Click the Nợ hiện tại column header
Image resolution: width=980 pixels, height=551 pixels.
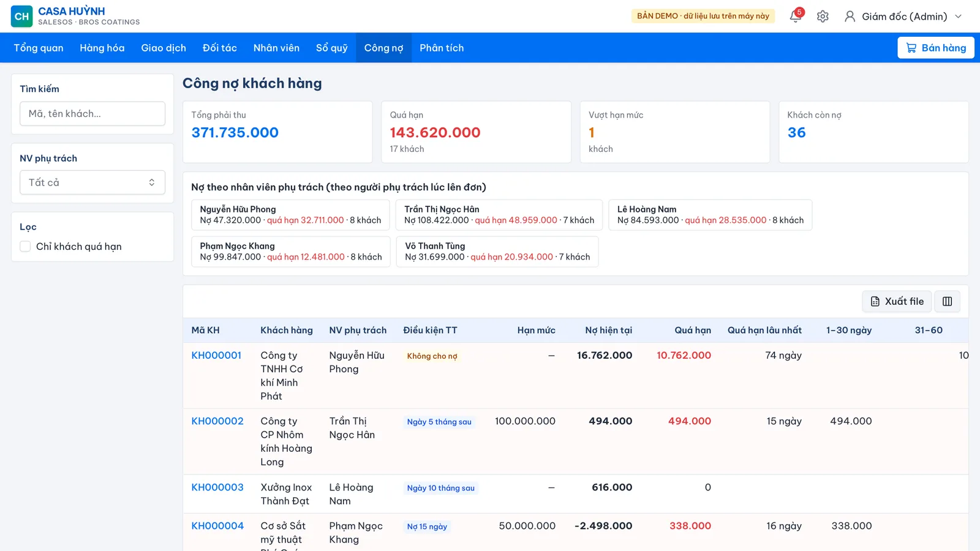[x=608, y=331]
